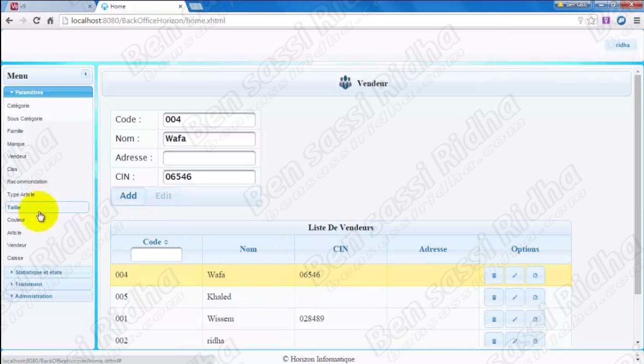Viewport: 644px width, 364px height.
Task: Click the purple browser extension icon
Action: tap(606, 21)
